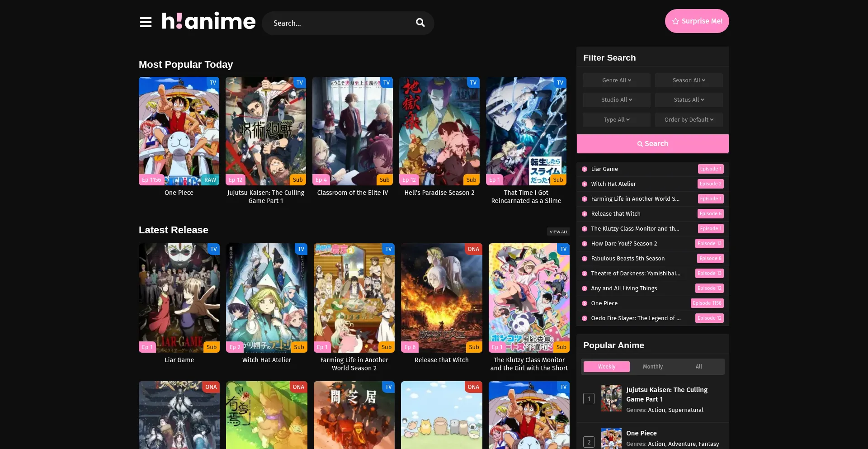Open Oedo Fire Slayer sidebar link

pos(636,318)
